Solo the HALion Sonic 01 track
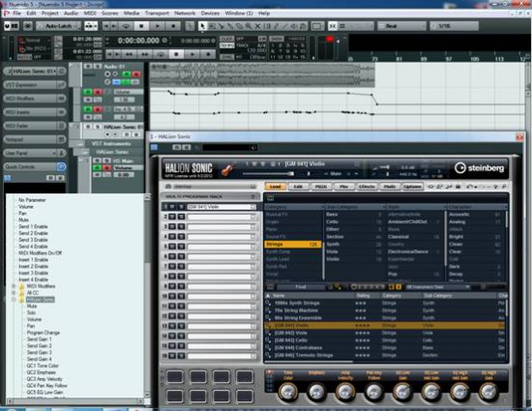532x411 pixels. click(97, 127)
